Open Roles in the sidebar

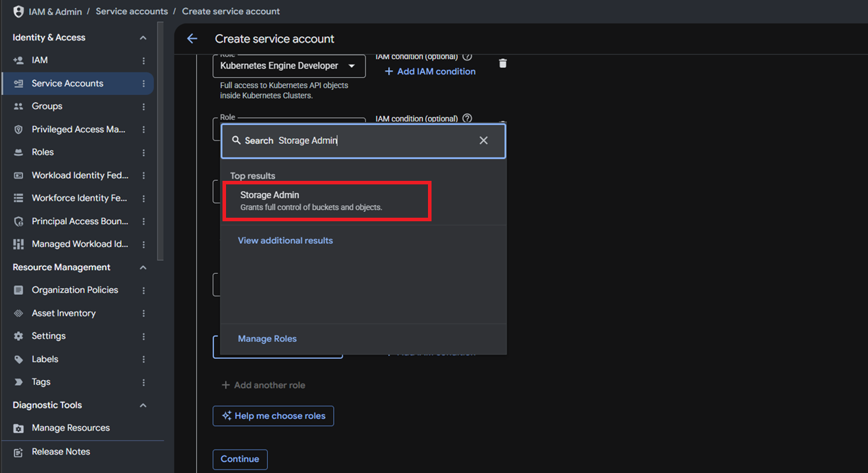click(43, 152)
